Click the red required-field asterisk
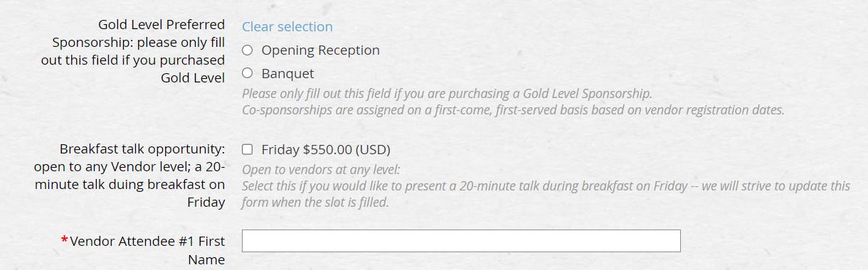The image size is (868, 270). point(64,242)
